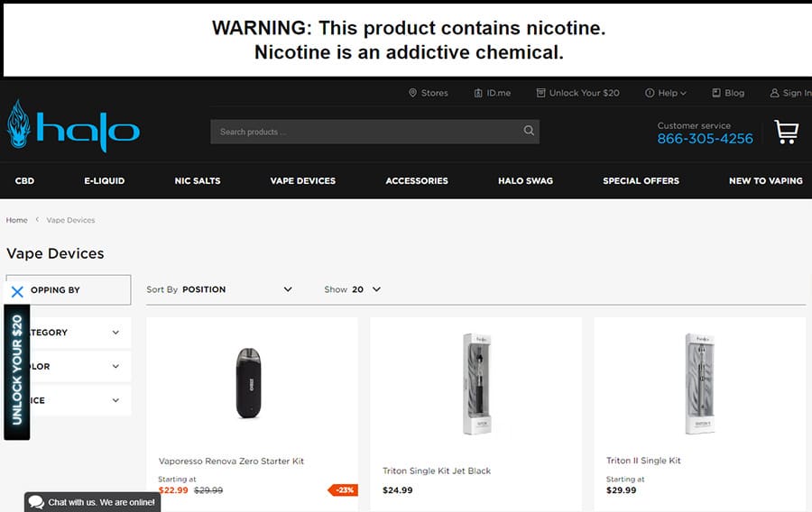Click the Halo flame logo

tap(19, 125)
